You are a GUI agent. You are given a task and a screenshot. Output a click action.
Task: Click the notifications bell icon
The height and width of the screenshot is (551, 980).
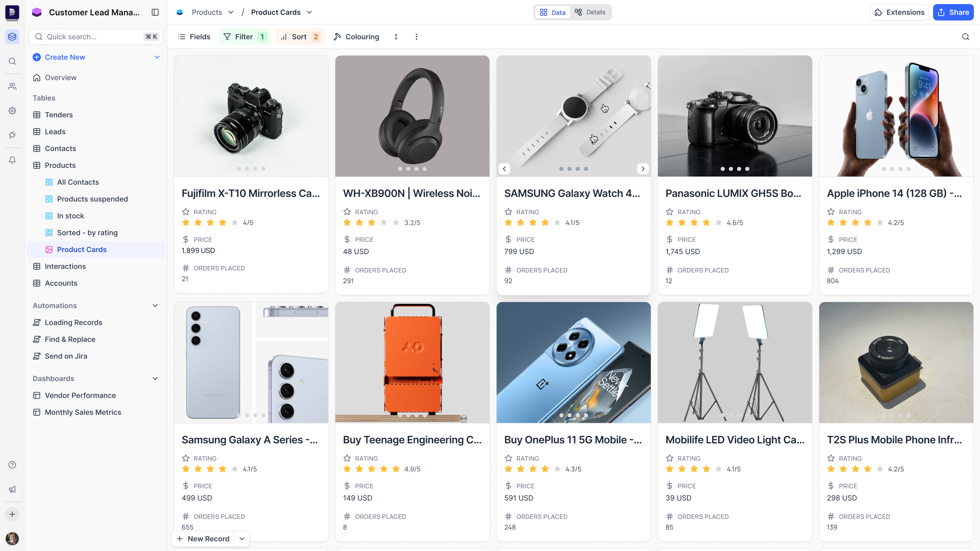(12, 160)
